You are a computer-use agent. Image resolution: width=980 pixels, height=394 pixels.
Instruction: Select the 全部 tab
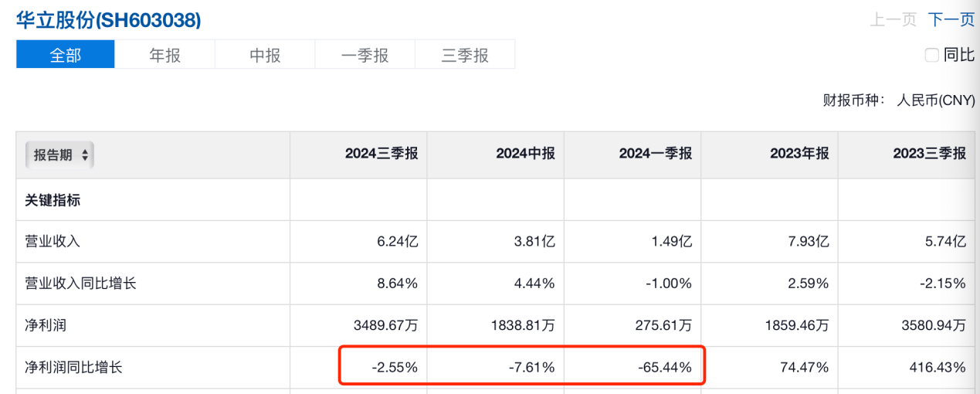coord(66,55)
